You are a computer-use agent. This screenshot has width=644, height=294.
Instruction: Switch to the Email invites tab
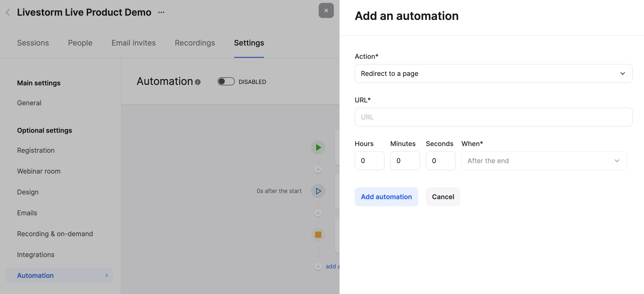click(133, 43)
